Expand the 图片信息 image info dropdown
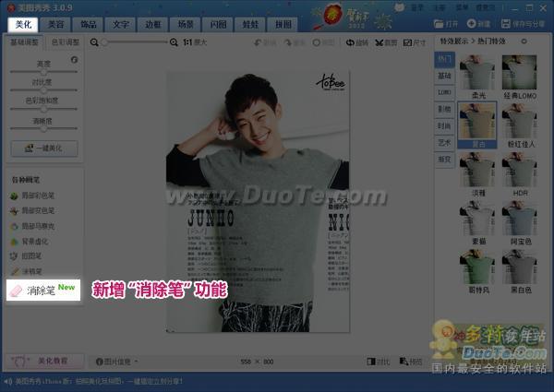The height and width of the screenshot is (392, 554). click(116, 362)
